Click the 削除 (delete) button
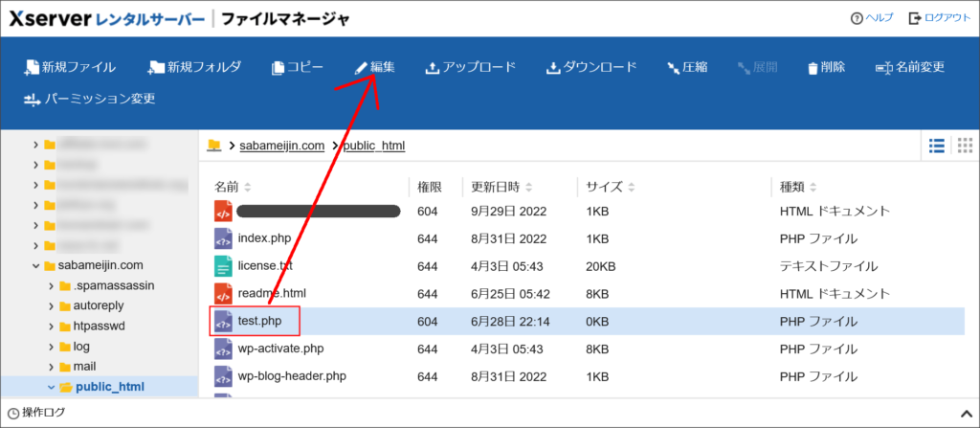This screenshot has width=980, height=428. coord(826,67)
